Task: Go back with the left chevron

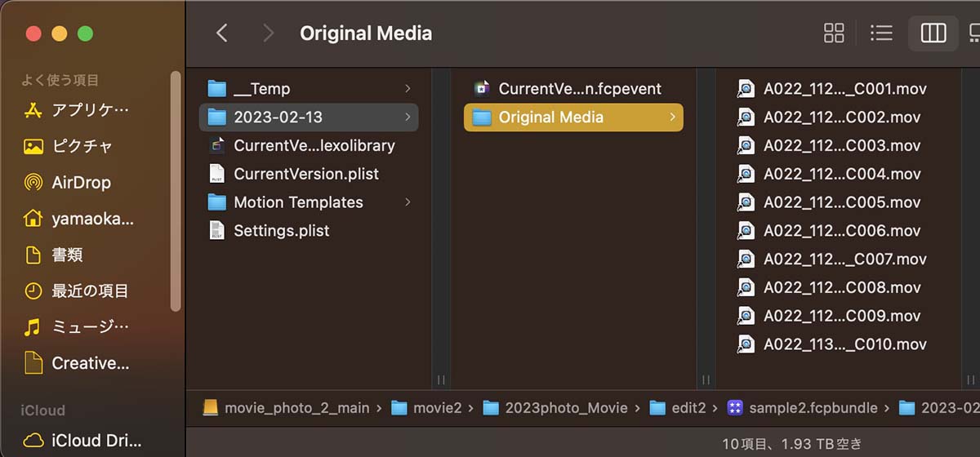Action: (221, 33)
